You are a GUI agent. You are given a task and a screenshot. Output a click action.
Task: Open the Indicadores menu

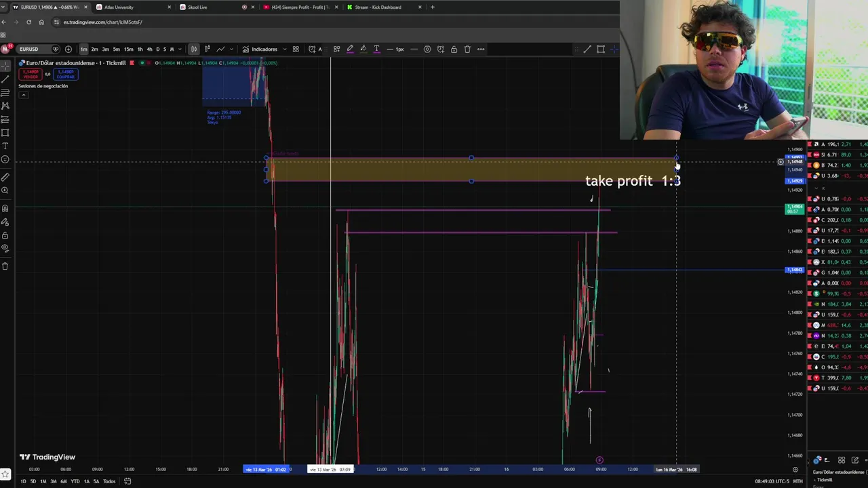click(260, 49)
